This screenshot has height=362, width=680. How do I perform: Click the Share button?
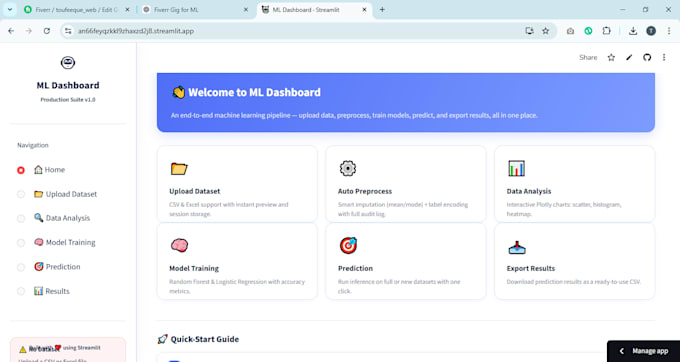(x=588, y=57)
